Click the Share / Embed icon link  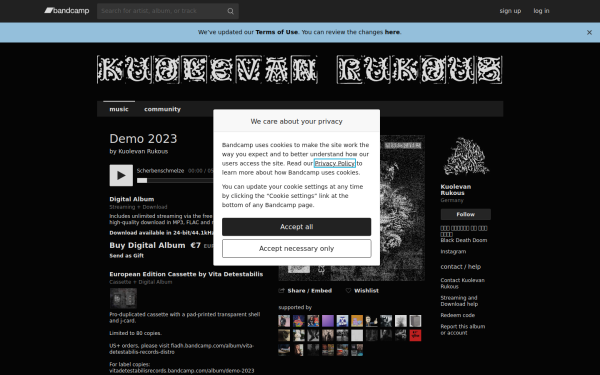(x=305, y=291)
